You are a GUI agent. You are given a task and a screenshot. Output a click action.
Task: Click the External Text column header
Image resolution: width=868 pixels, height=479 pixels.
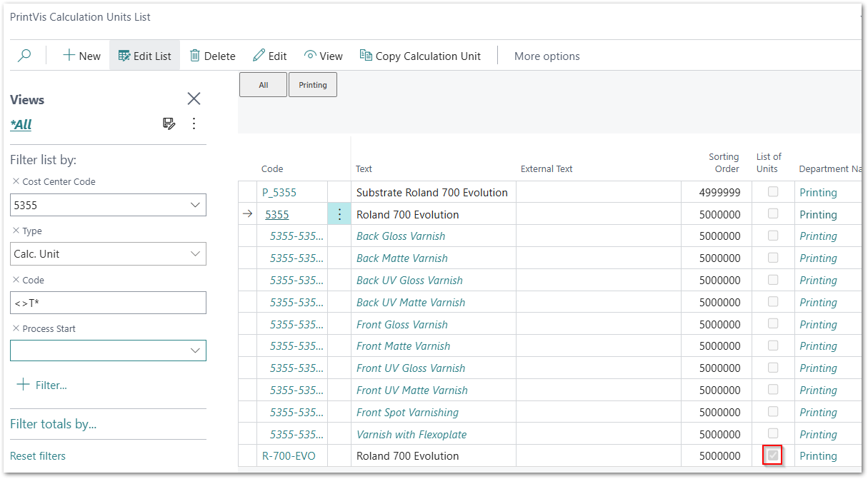(x=547, y=169)
